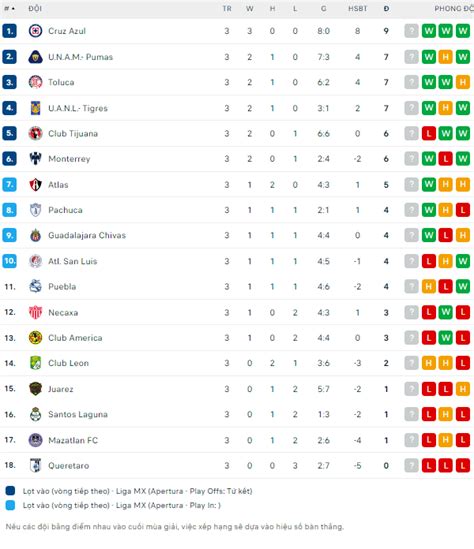Select the U.A.N.L.- Tigres crest

(x=35, y=108)
